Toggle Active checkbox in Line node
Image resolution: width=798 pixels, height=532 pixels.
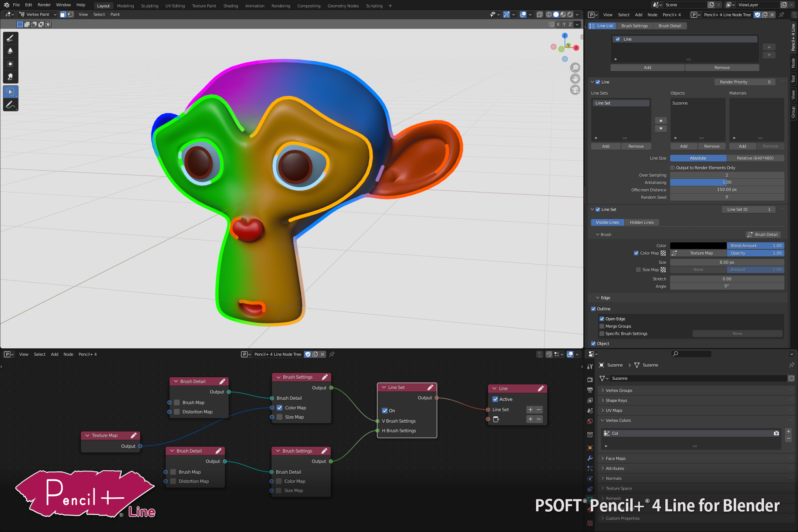pyautogui.click(x=495, y=399)
